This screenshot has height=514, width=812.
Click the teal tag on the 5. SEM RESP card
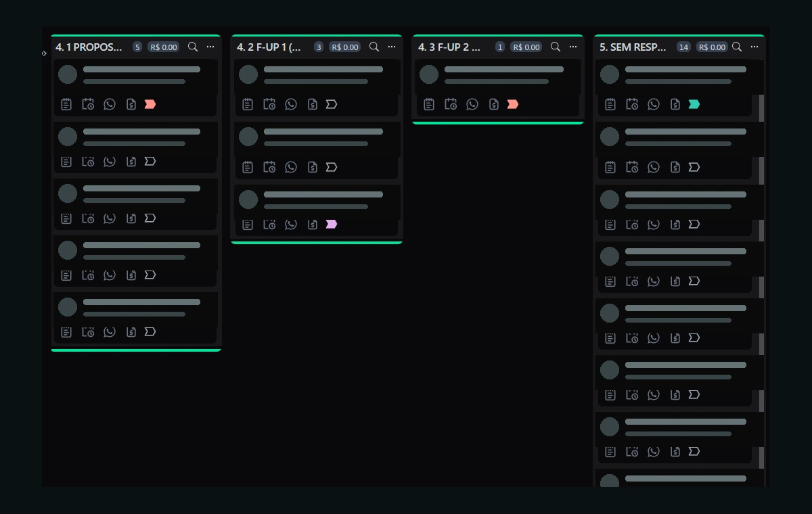tap(694, 104)
